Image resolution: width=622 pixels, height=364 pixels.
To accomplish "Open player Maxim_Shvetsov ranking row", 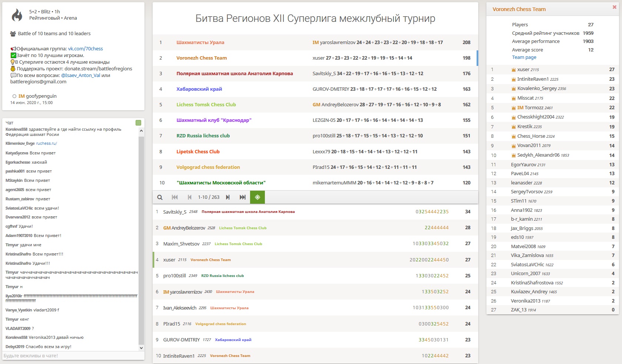I will click(315, 244).
